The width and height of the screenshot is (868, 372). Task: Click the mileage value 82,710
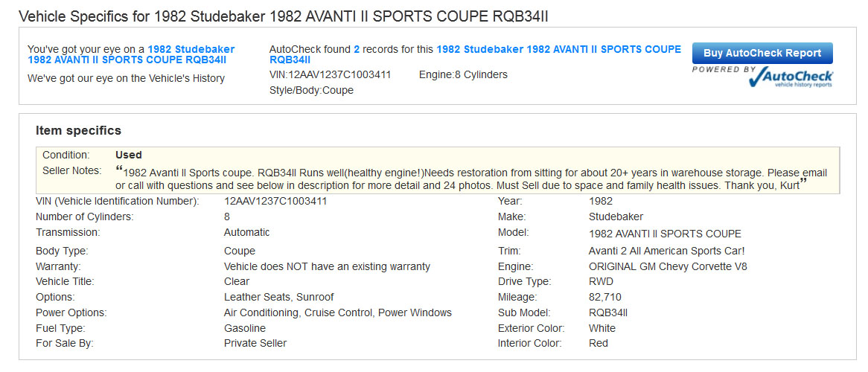tap(604, 297)
